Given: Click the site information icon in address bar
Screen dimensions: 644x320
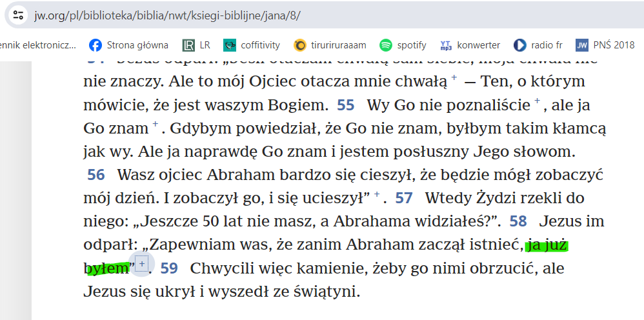Looking at the screenshot, I should click(x=18, y=15).
